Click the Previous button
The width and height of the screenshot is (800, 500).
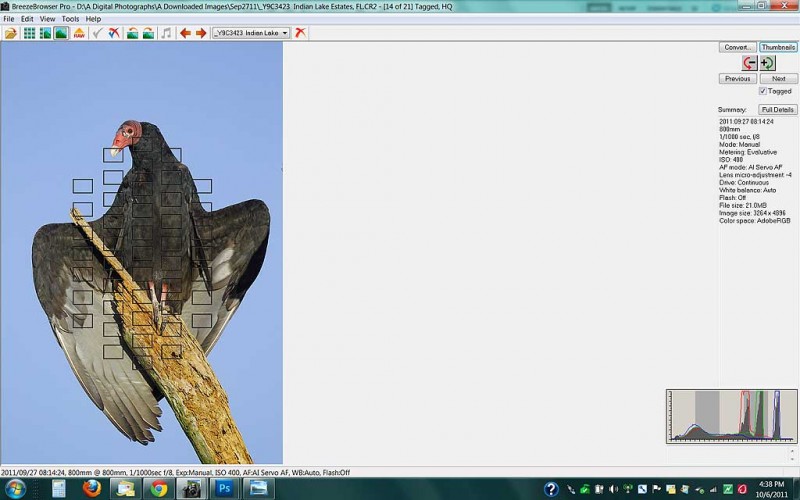click(738, 79)
